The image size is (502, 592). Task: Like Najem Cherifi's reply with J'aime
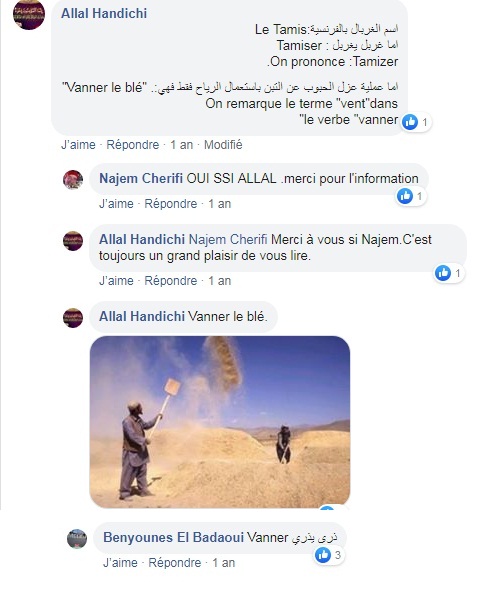116,204
